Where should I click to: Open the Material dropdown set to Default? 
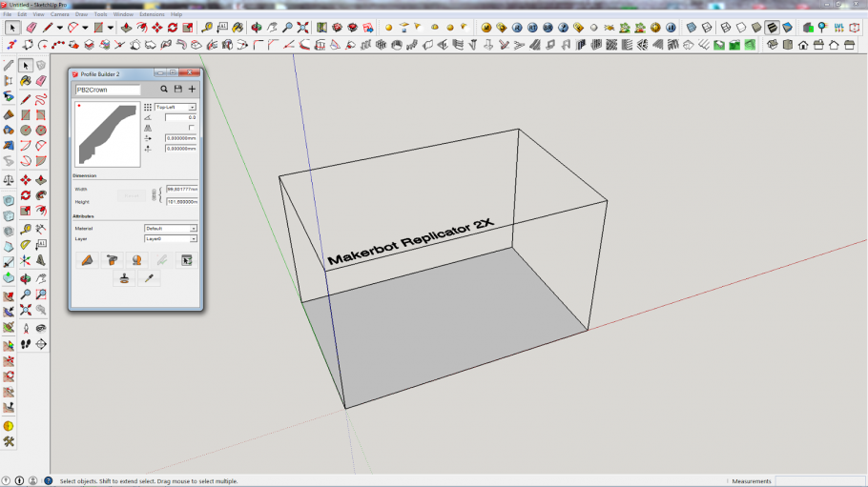[171, 229]
